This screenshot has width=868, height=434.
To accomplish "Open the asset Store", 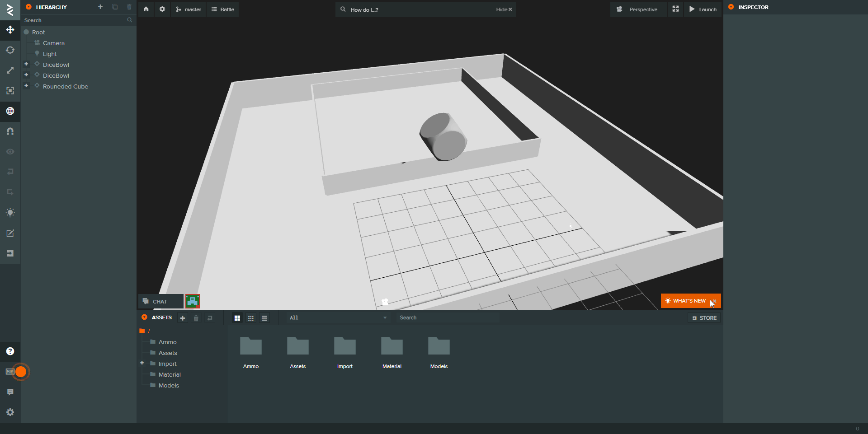I will pyautogui.click(x=704, y=318).
